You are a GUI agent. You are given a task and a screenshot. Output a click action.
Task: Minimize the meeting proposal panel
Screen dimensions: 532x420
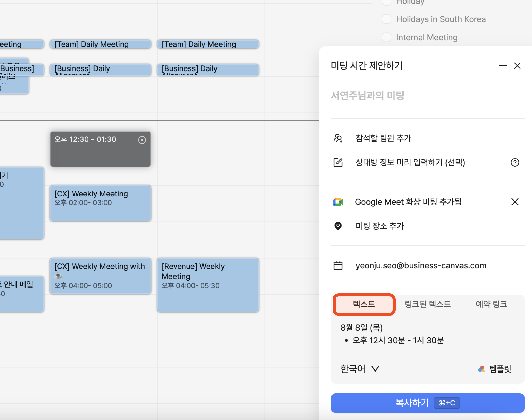(503, 66)
